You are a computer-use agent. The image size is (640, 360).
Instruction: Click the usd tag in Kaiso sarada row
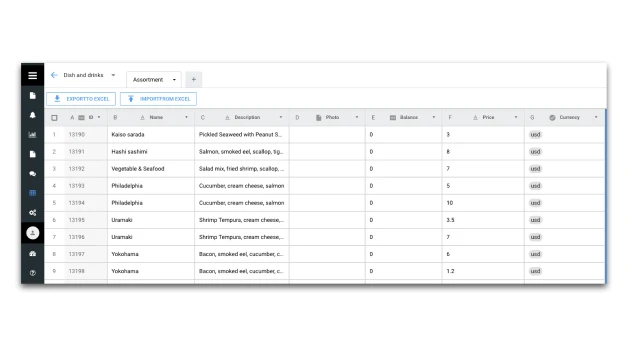coord(535,135)
